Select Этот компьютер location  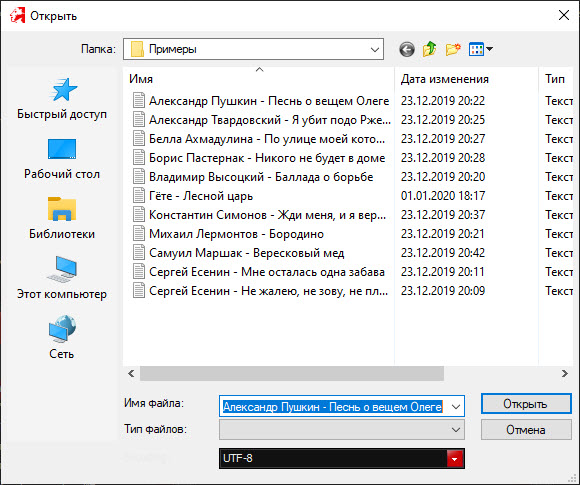pyautogui.click(x=62, y=278)
